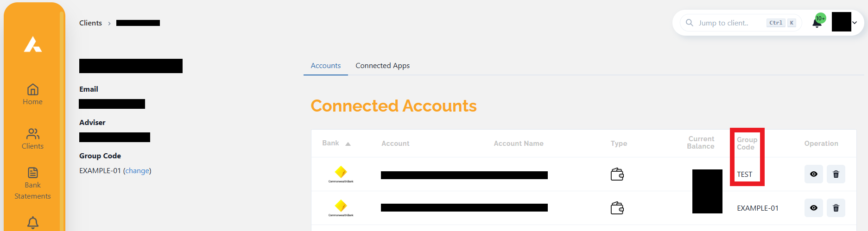Viewport: 868px width, 231px height.
Task: Switch to the Accounts tab
Action: [x=325, y=66]
